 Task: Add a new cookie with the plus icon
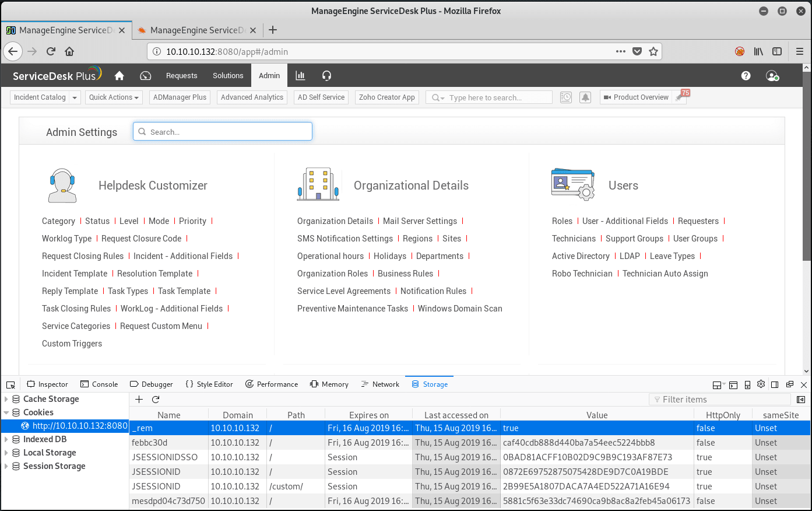click(x=139, y=399)
